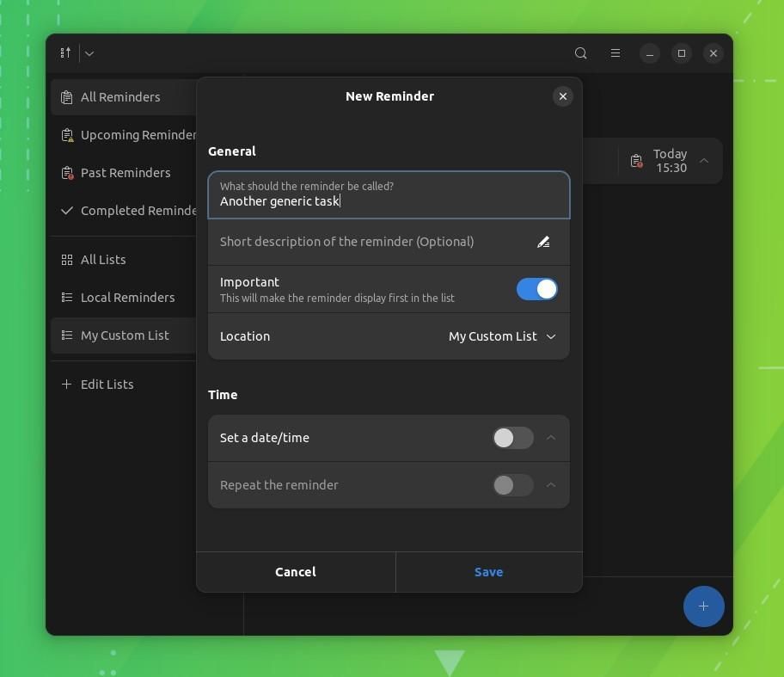The height and width of the screenshot is (677, 784).
Task: Collapse the Today 15:30 date panel
Action: pos(703,161)
